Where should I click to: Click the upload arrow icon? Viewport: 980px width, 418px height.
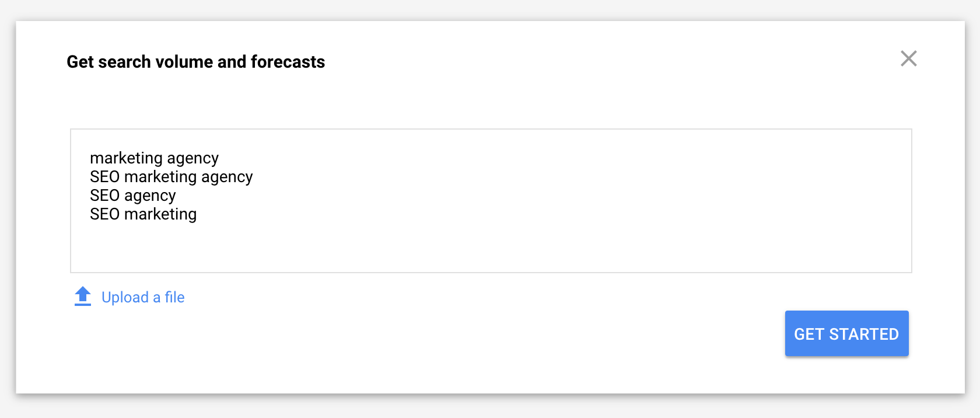83,296
